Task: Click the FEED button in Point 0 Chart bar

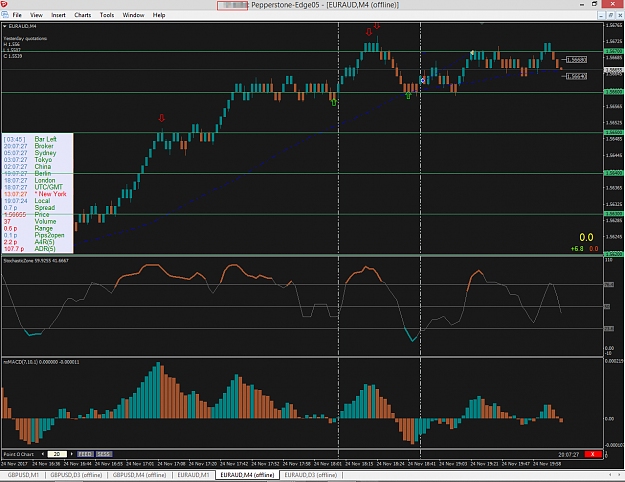Action: (x=85, y=454)
